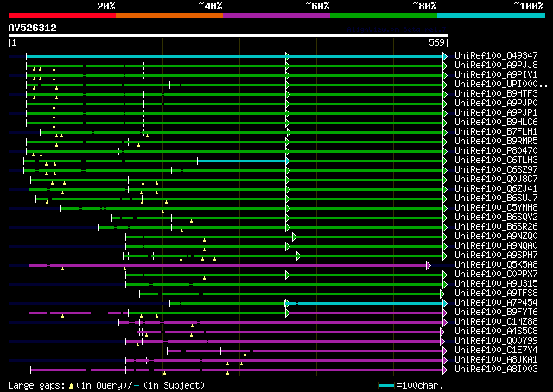Open the UniRef100_A9PIV1 hit
Image resolution: width=553 pixels, height=392 pixels.
click(x=496, y=75)
